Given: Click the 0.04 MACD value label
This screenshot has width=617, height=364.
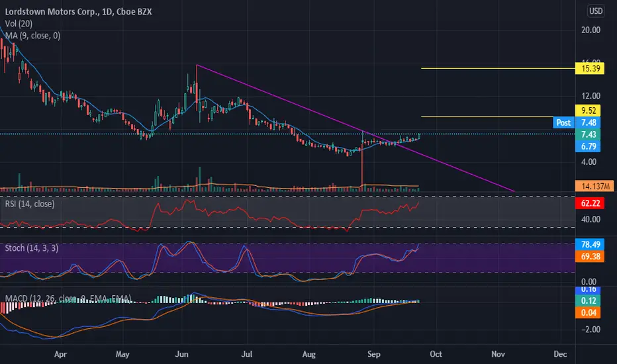Looking at the screenshot, I should pos(588,313).
